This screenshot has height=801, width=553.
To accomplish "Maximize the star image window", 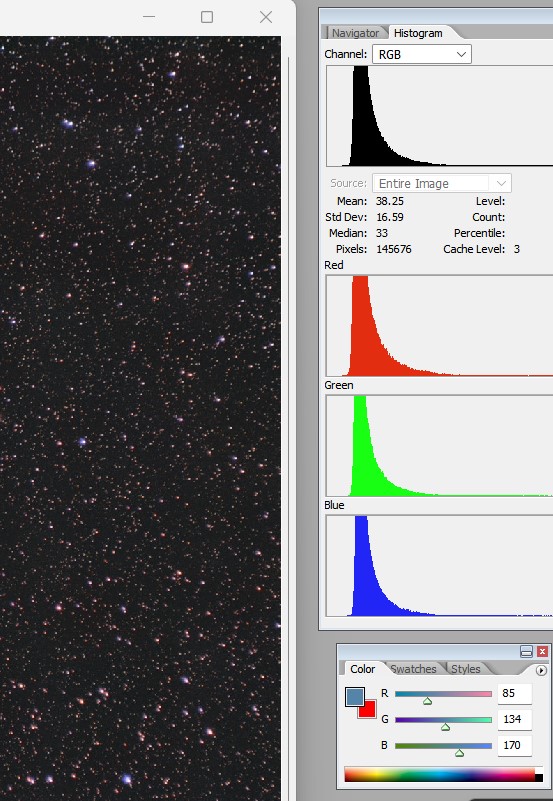I will pyautogui.click(x=207, y=17).
